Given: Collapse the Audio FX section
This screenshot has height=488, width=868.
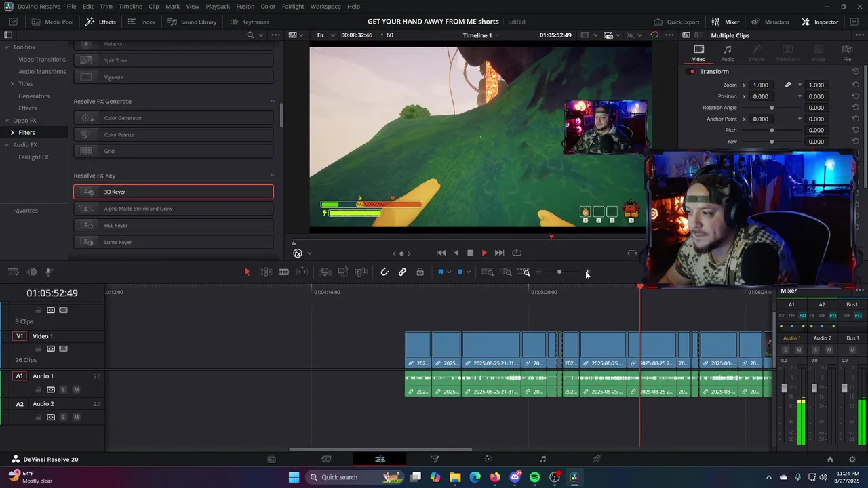Looking at the screenshot, I should (6, 144).
